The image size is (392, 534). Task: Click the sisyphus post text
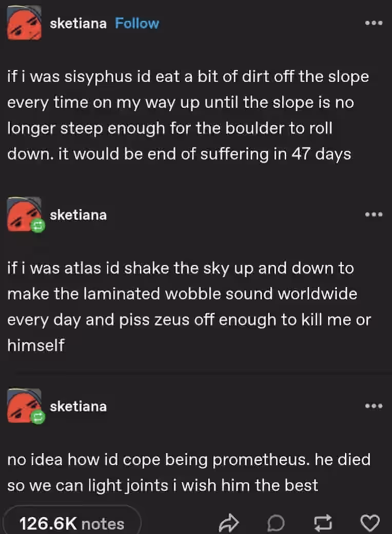[188, 115]
